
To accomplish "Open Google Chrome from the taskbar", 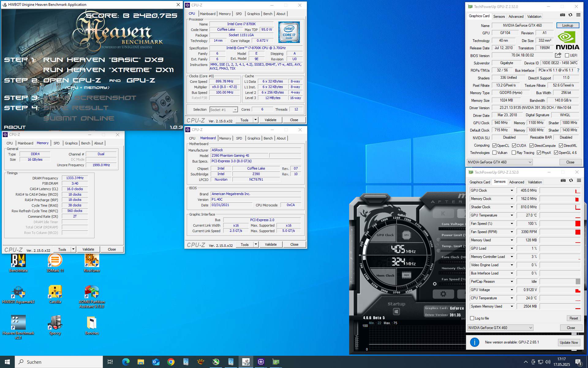I will point(171,362).
